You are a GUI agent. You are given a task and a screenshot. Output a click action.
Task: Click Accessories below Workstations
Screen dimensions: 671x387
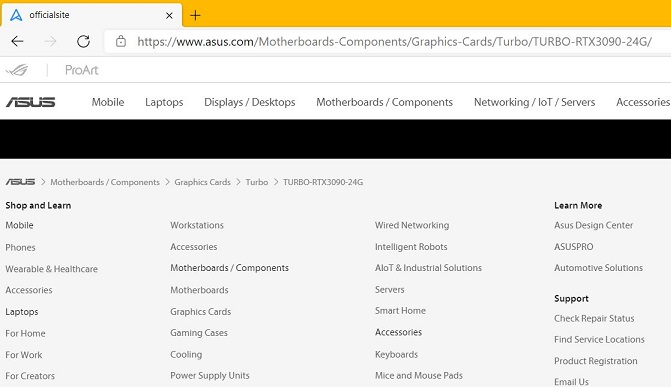[194, 247]
